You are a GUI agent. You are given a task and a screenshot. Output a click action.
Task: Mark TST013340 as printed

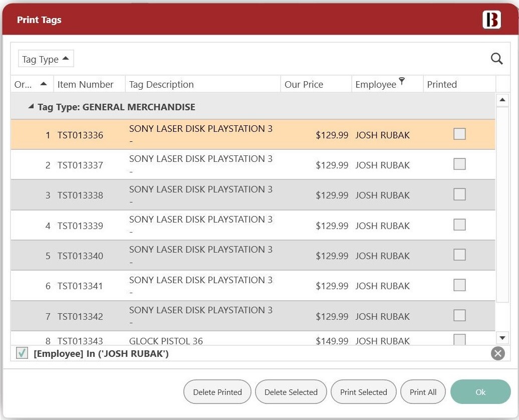[459, 255]
